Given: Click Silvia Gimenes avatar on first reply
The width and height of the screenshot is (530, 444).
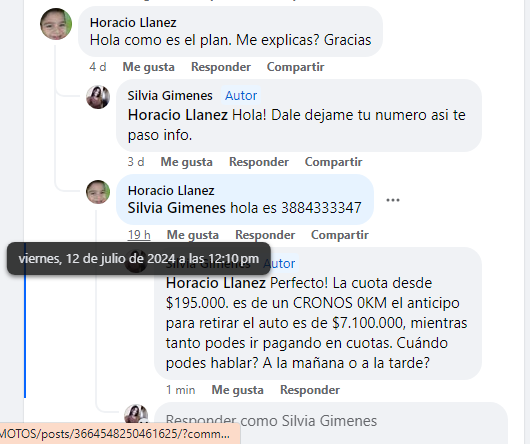Looking at the screenshot, I should click(x=98, y=97).
